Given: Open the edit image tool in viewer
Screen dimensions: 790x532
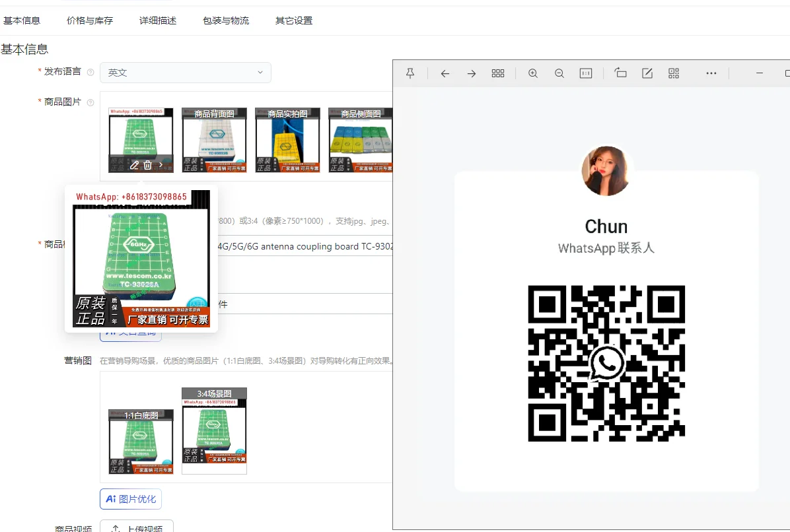Looking at the screenshot, I should pyautogui.click(x=647, y=73).
